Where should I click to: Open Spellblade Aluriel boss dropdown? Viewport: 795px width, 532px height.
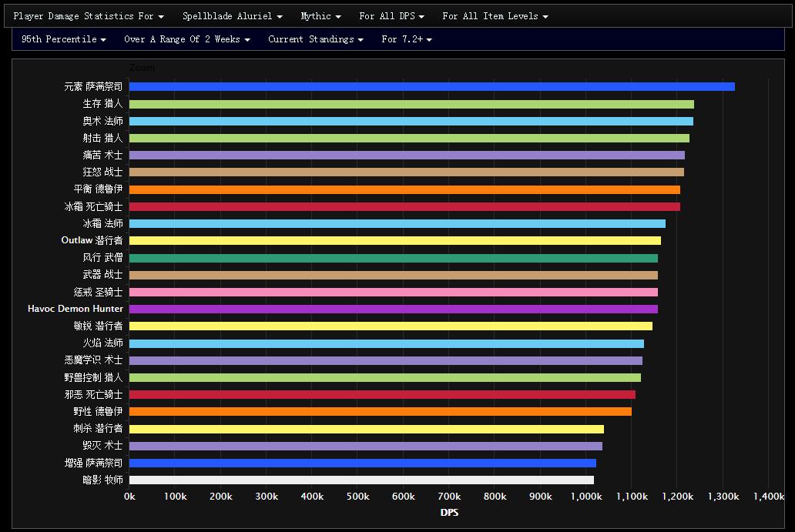click(232, 16)
